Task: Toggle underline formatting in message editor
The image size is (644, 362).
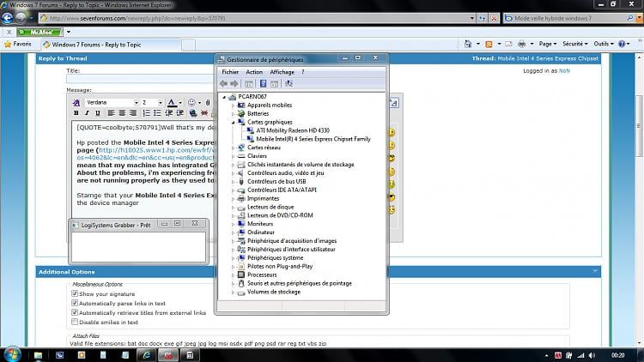Action: [x=97, y=113]
